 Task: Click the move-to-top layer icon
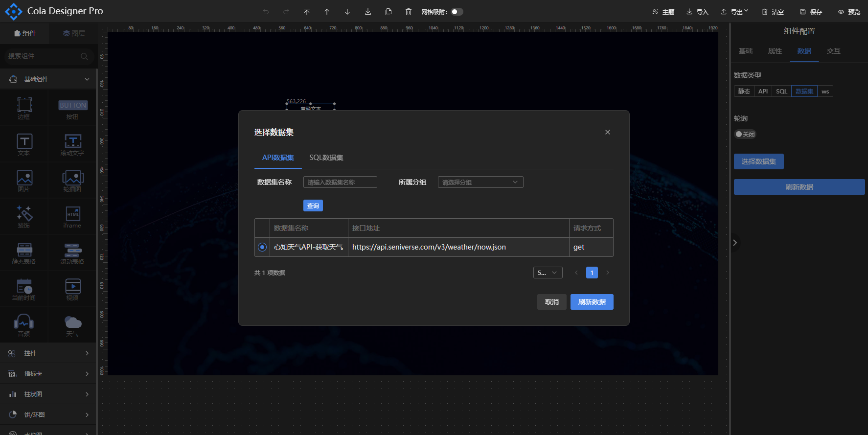pyautogui.click(x=307, y=12)
